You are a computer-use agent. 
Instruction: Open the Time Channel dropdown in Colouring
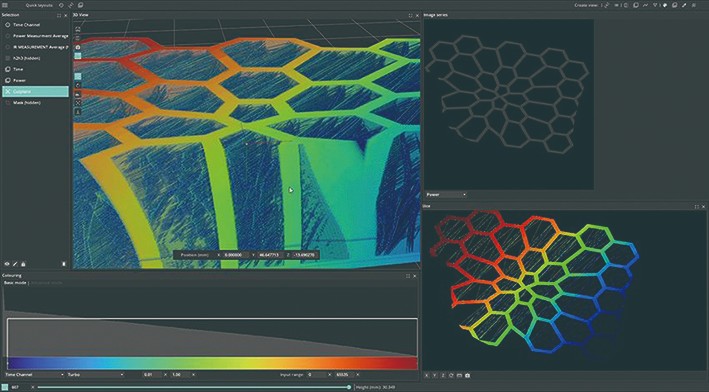tap(34, 374)
